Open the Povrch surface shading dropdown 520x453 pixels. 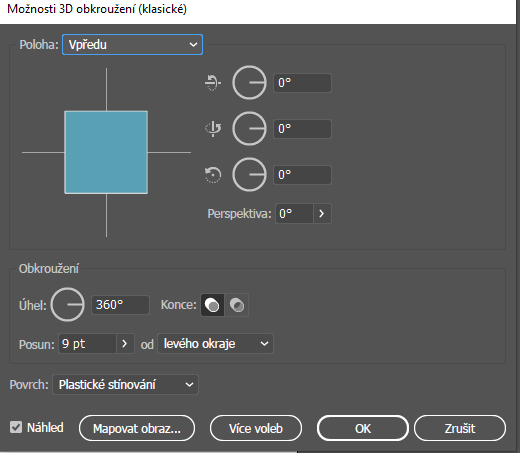125,385
